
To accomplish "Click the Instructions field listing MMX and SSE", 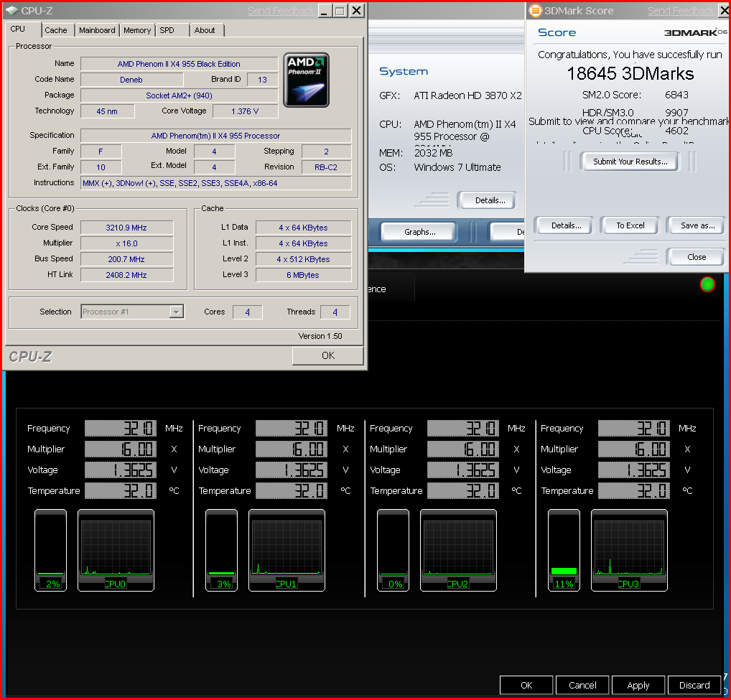I will pos(216,183).
